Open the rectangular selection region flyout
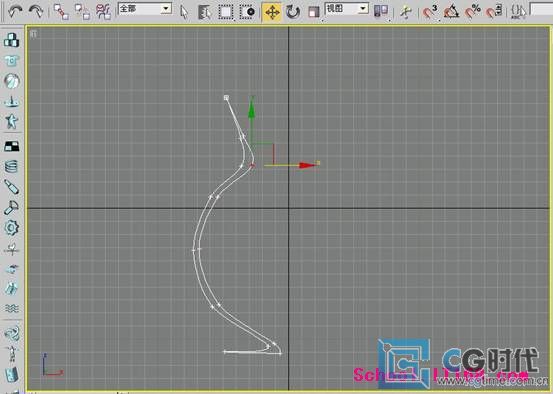 pyautogui.click(x=226, y=12)
